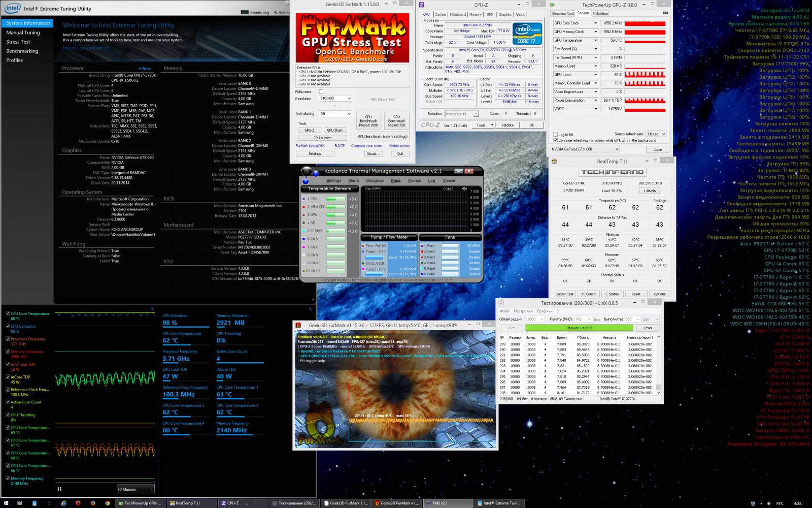Click the Intel Core i7 logo in CPU-Z
Screen dimensions: 812x508
(527, 34)
